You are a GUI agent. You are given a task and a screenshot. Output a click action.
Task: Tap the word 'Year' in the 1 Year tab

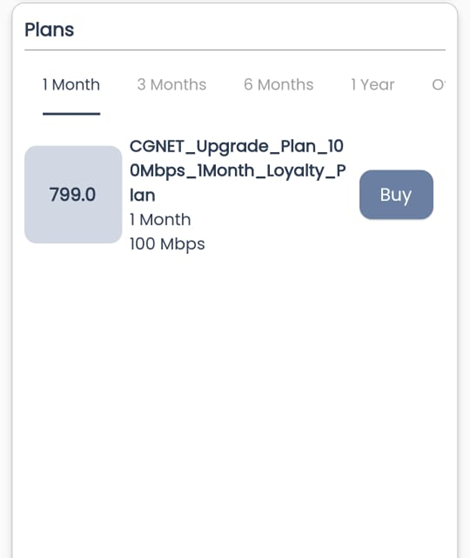click(377, 85)
